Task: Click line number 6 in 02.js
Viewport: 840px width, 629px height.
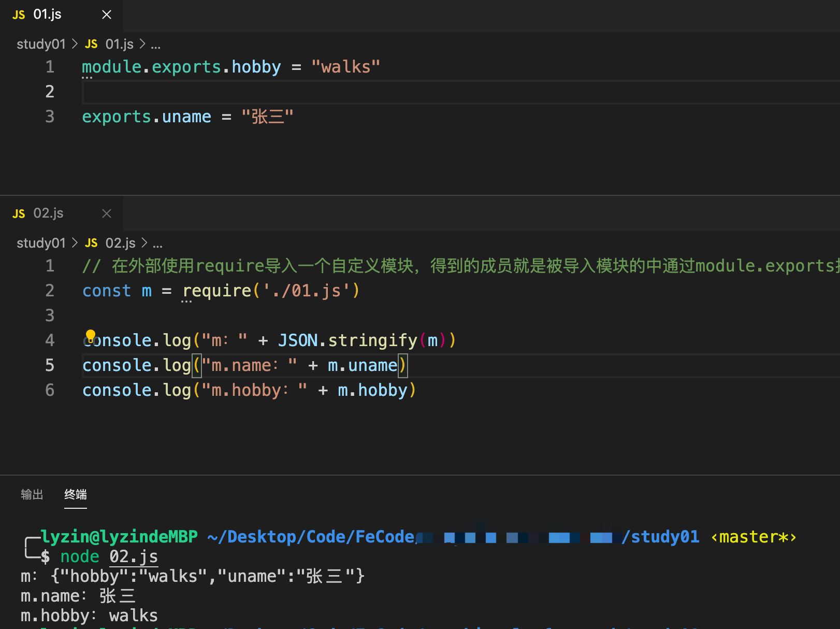Action: [50, 390]
